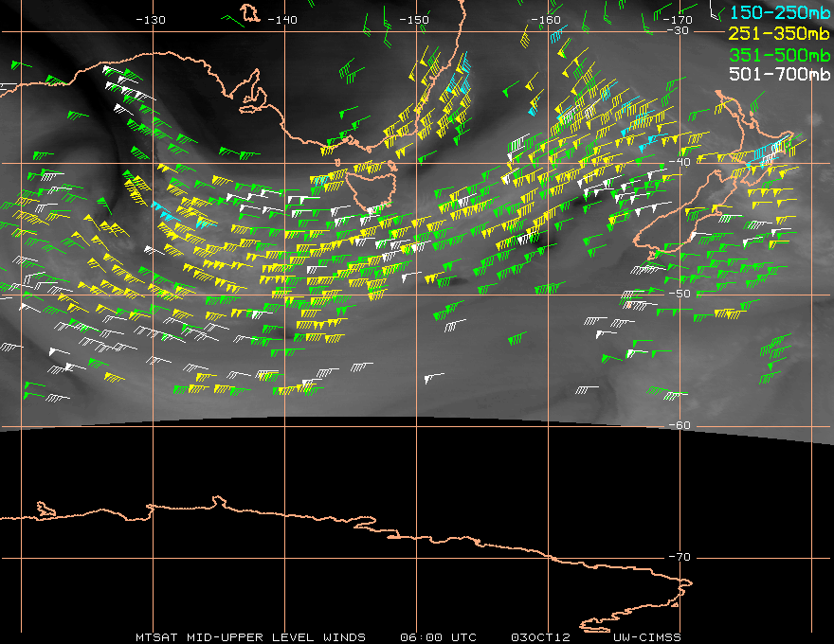Screen dimensions: 834x644
Task: Click the -130 longitude label
Action: tap(151, 20)
